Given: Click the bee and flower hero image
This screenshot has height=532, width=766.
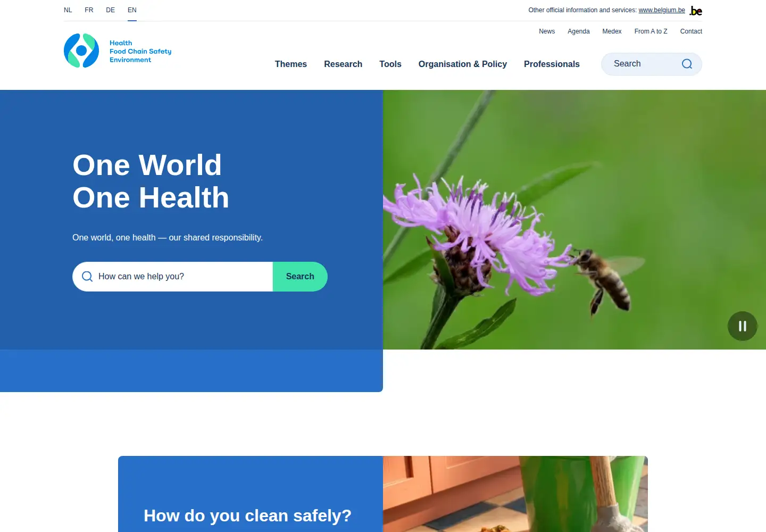Looking at the screenshot, I should [574, 220].
